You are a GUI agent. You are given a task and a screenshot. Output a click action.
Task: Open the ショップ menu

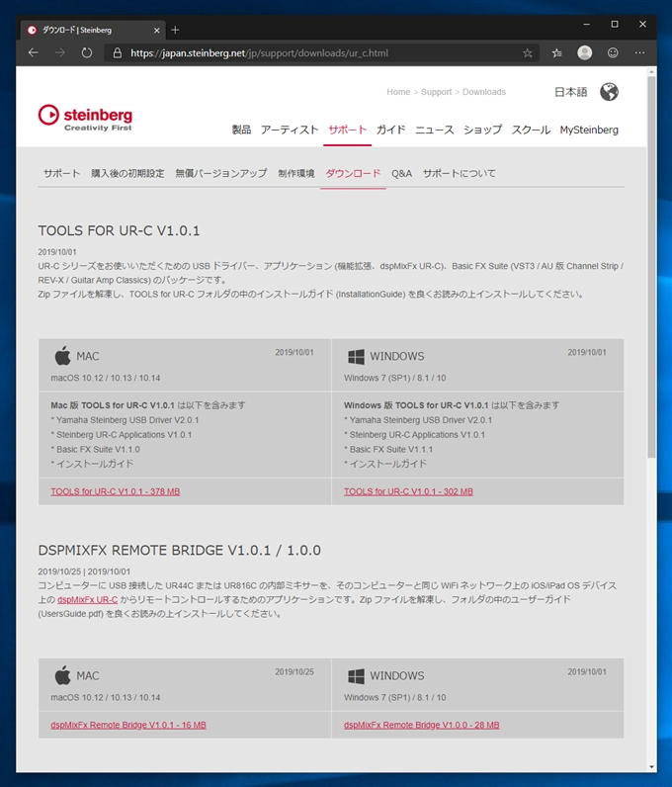[x=482, y=130]
